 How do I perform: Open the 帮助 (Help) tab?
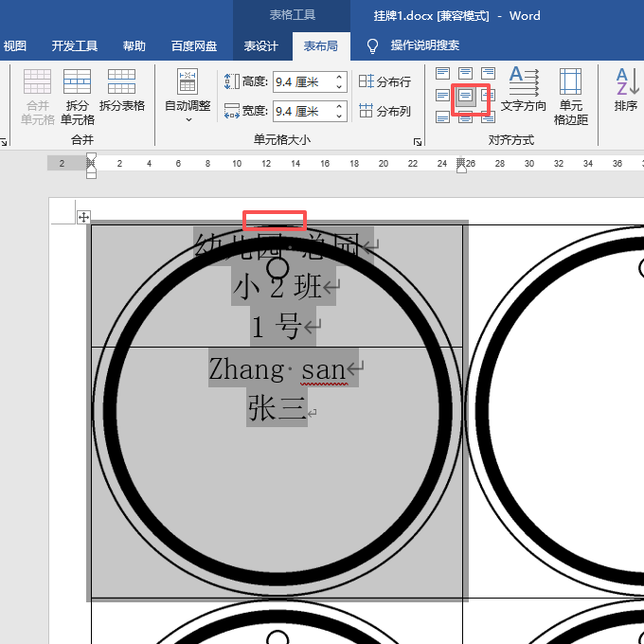[x=134, y=46]
